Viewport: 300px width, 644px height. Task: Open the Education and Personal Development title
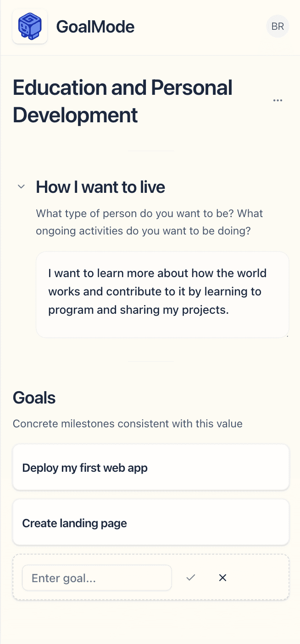122,101
